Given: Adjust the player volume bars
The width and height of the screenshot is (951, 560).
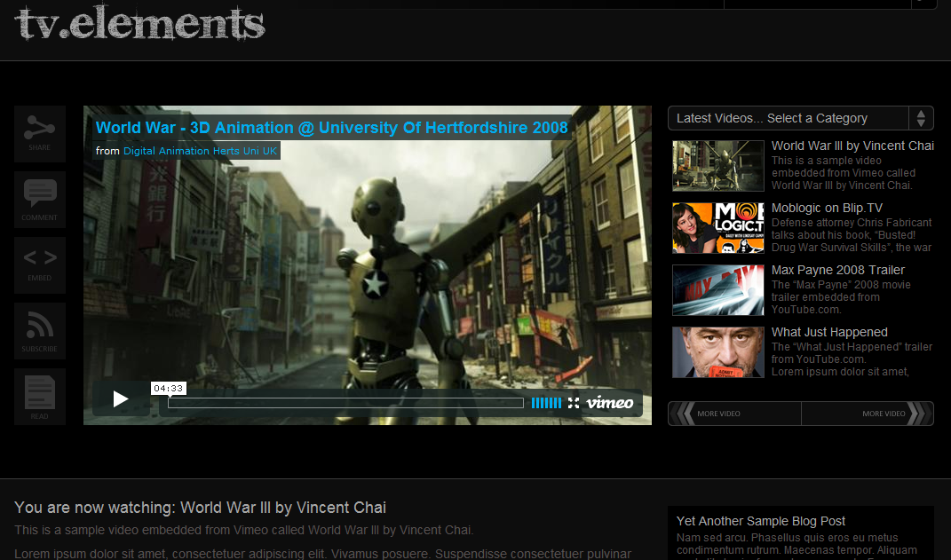Looking at the screenshot, I should click(x=546, y=403).
